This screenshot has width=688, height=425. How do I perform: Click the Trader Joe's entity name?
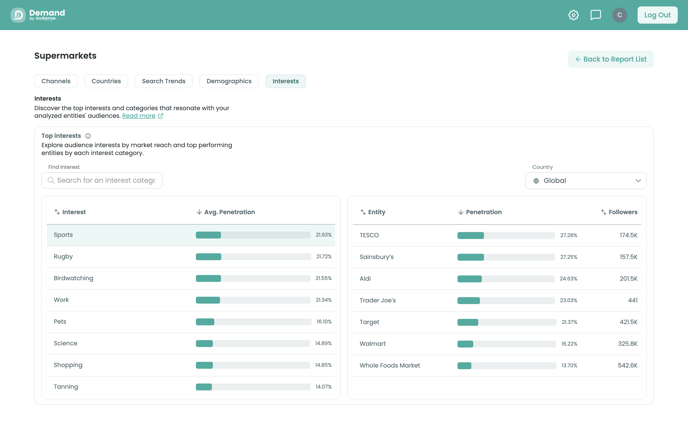pos(377,300)
